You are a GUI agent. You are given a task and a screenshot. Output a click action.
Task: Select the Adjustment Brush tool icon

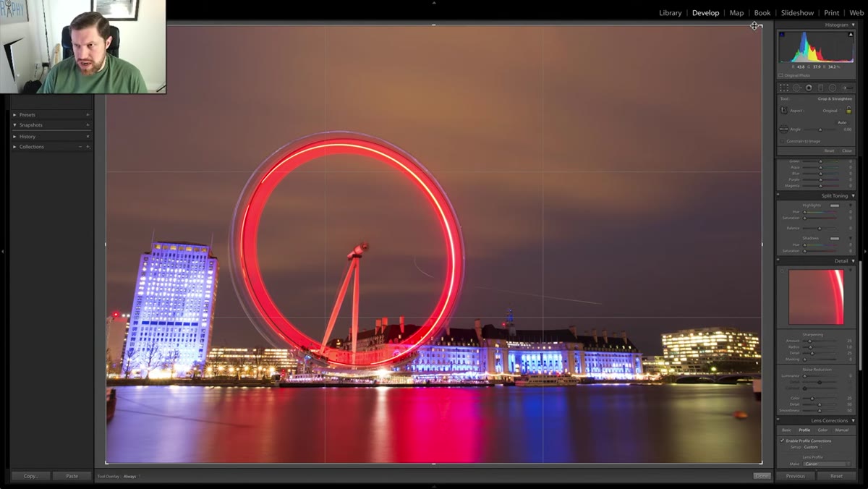click(847, 88)
